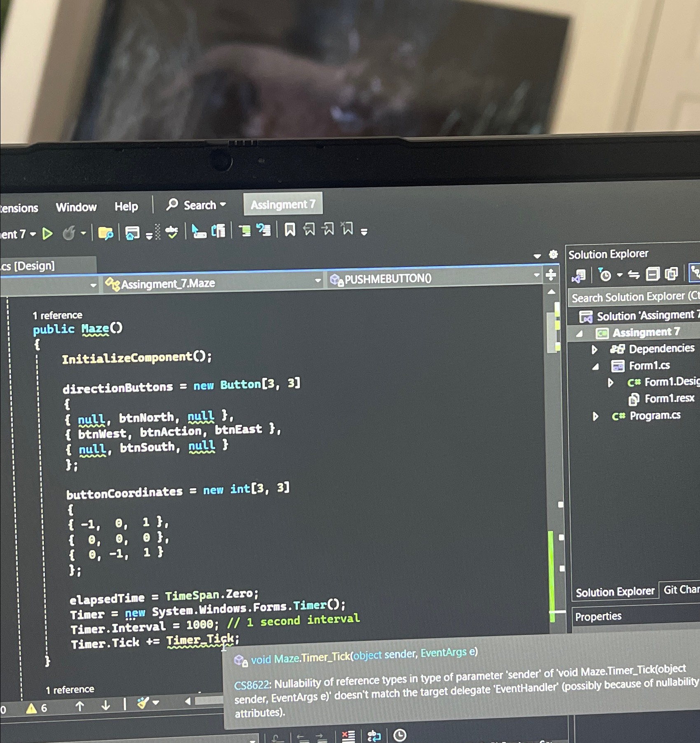700x743 pixels.
Task: Collapse the Assingment 7 project node
Action: (x=579, y=333)
